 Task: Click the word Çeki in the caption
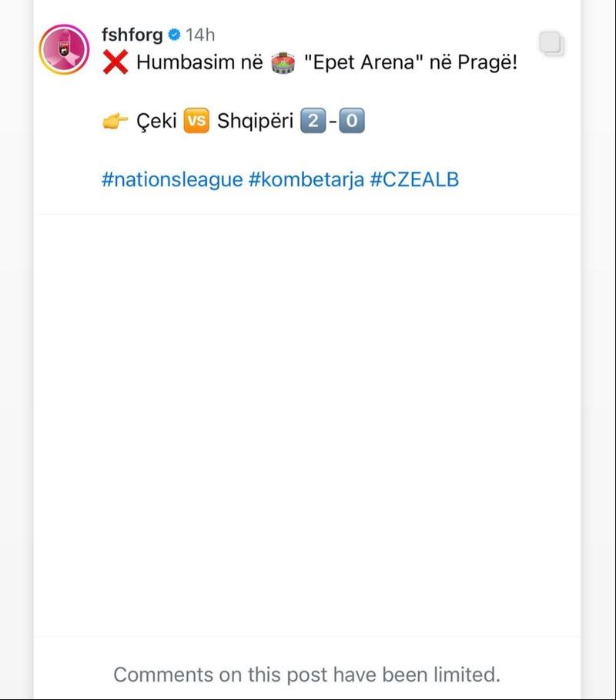tap(156, 121)
